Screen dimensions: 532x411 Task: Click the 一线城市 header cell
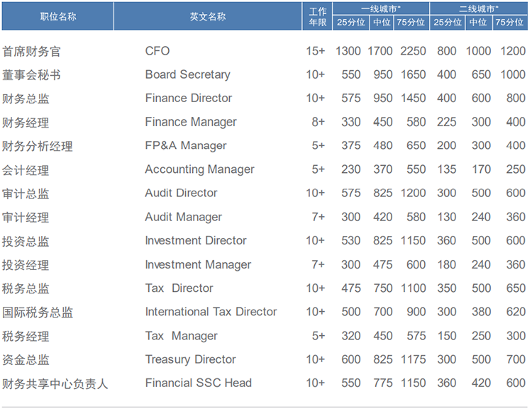[x=381, y=9]
